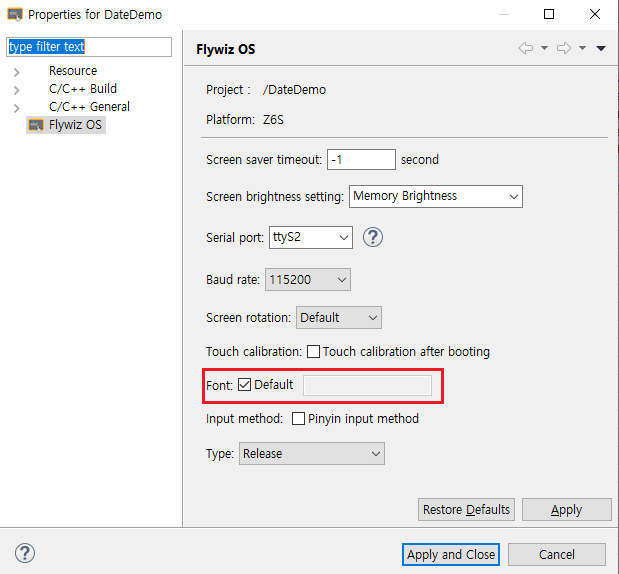The height and width of the screenshot is (574, 619).
Task: Open the Baud rate 115200 dropdown
Action: pyautogui.click(x=308, y=279)
